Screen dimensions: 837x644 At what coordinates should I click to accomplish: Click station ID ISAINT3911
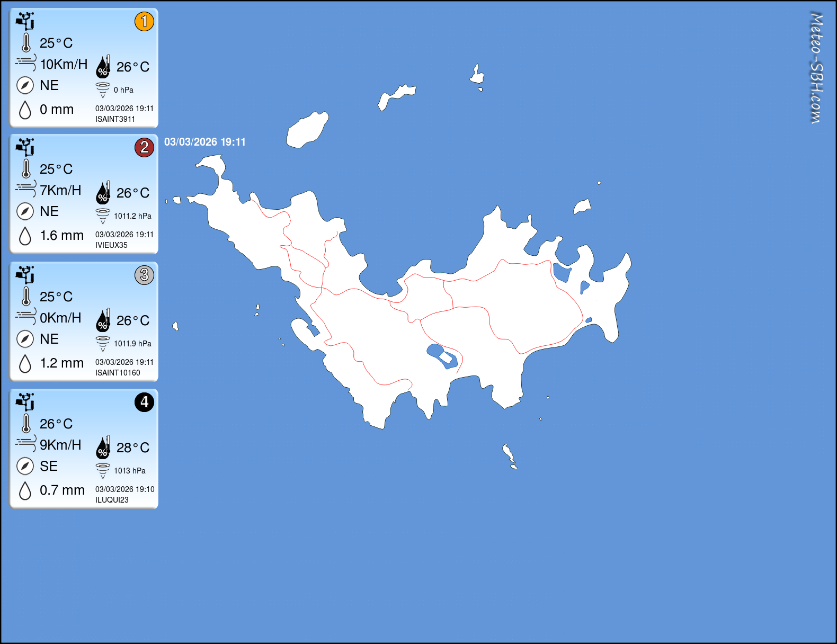pos(115,119)
